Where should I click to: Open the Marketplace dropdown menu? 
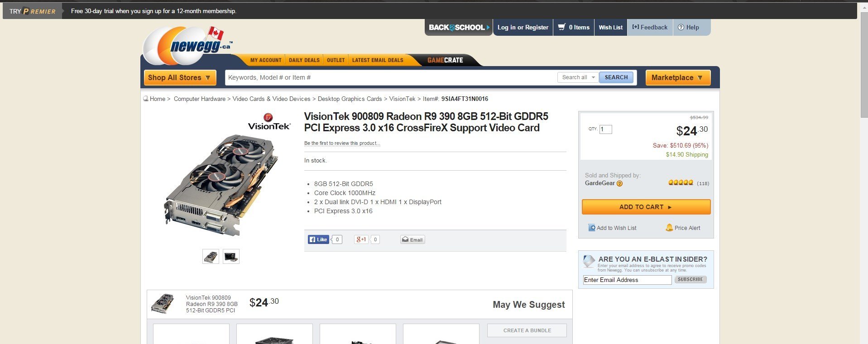pyautogui.click(x=678, y=77)
